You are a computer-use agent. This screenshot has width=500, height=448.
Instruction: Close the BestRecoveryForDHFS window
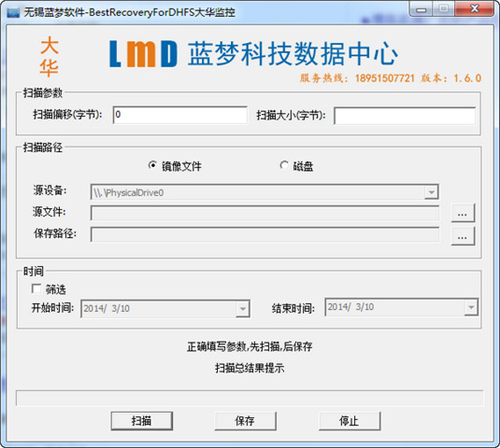tap(474, 9)
